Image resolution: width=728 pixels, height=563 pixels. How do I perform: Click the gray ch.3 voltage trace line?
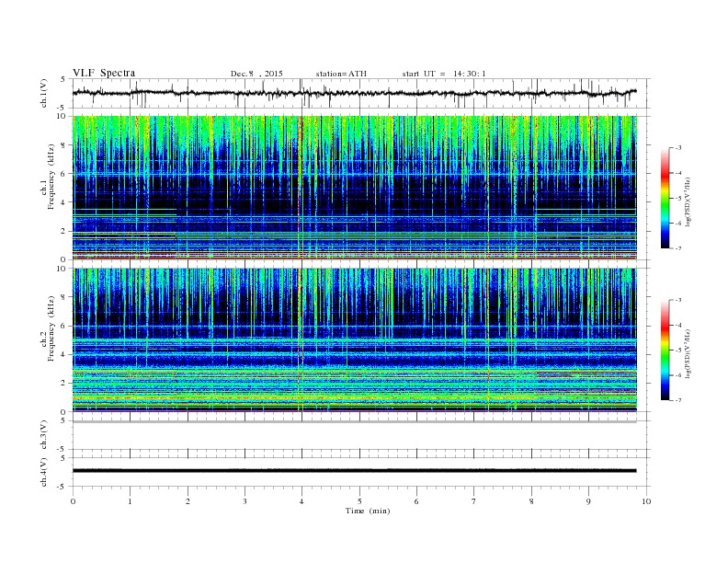tap(354, 421)
